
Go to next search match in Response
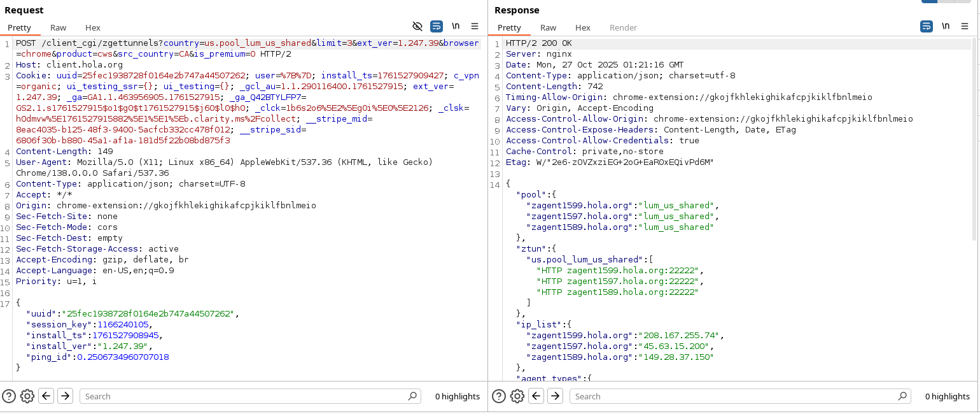pyautogui.click(x=555, y=396)
